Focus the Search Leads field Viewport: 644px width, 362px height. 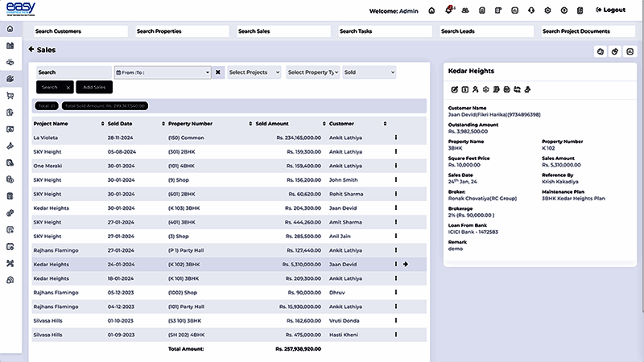[487, 31]
